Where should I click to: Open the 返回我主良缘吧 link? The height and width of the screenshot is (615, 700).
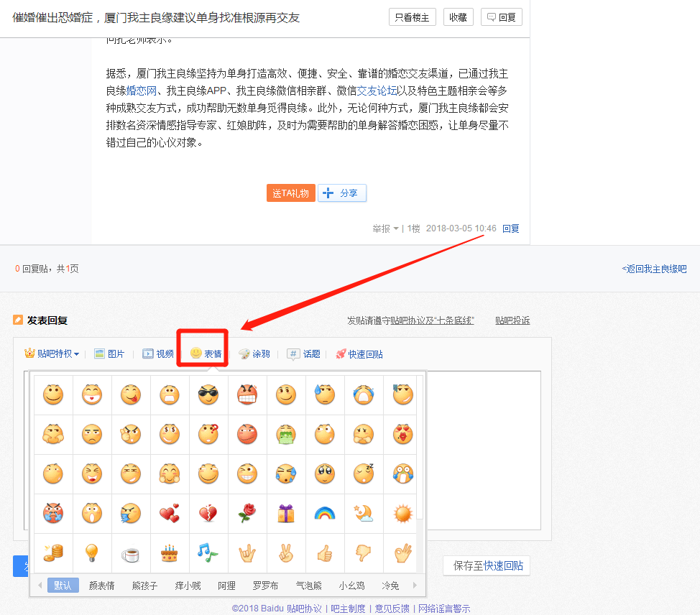pyautogui.click(x=654, y=269)
